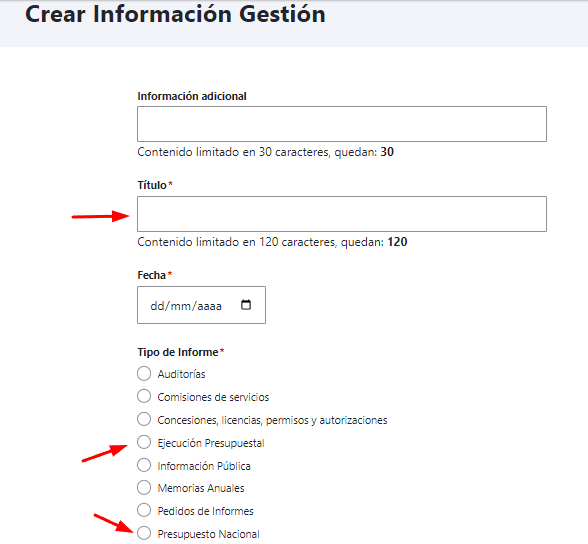Click the Presupuesto Nacional label text
This screenshot has height=544, width=588.
click(208, 534)
